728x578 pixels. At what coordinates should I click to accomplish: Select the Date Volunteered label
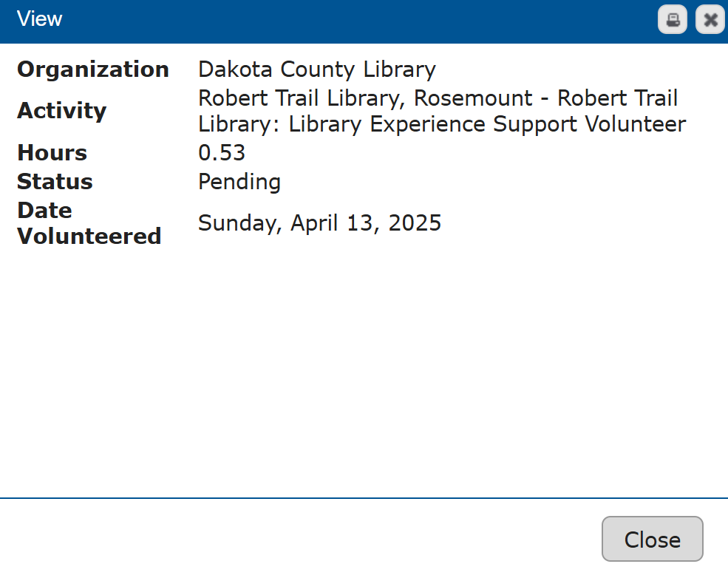(x=89, y=223)
